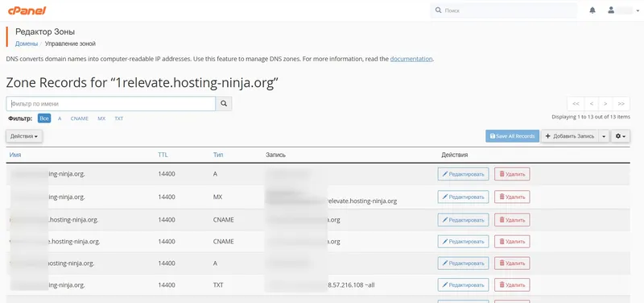Delete the second CNAME record
The width and height of the screenshot is (644, 303).
click(512, 241)
